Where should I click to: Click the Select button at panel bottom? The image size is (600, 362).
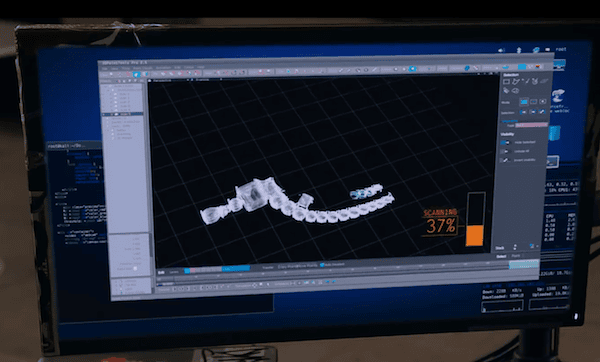pos(501,256)
